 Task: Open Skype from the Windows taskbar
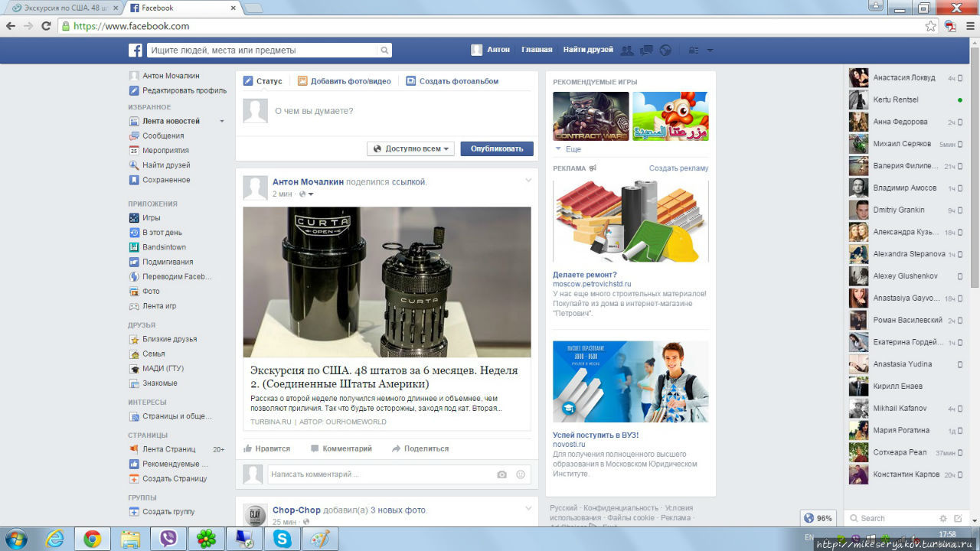tap(282, 540)
